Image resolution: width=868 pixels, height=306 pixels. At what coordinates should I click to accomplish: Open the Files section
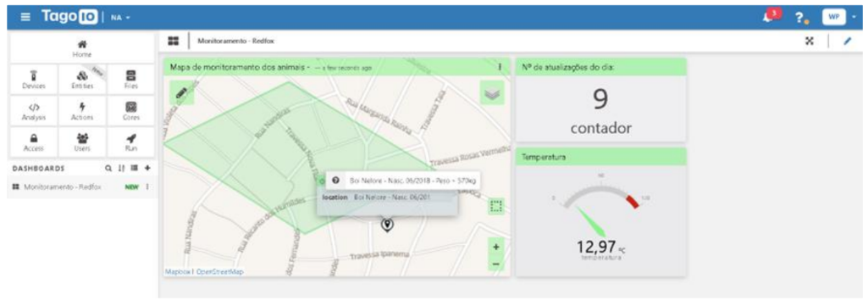[x=130, y=80]
